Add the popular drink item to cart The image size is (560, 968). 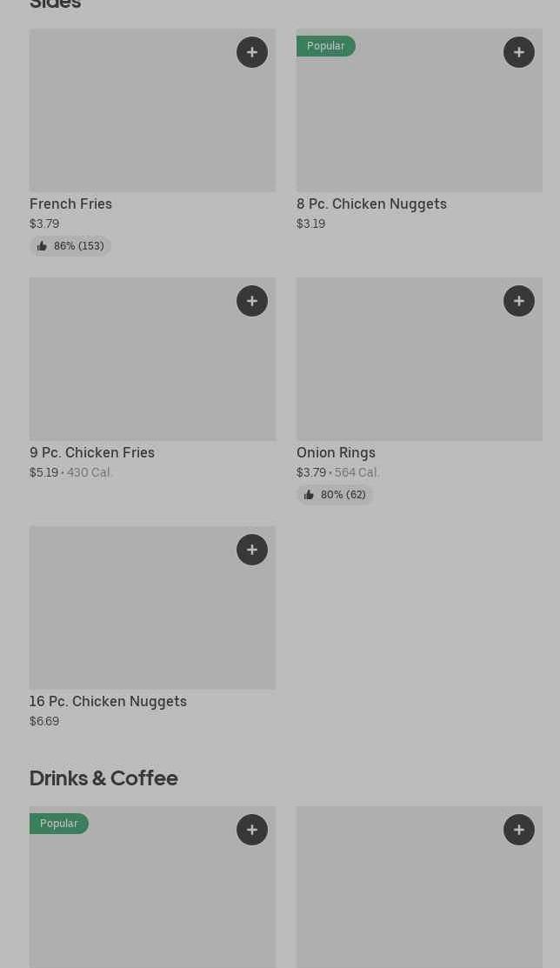(252, 830)
